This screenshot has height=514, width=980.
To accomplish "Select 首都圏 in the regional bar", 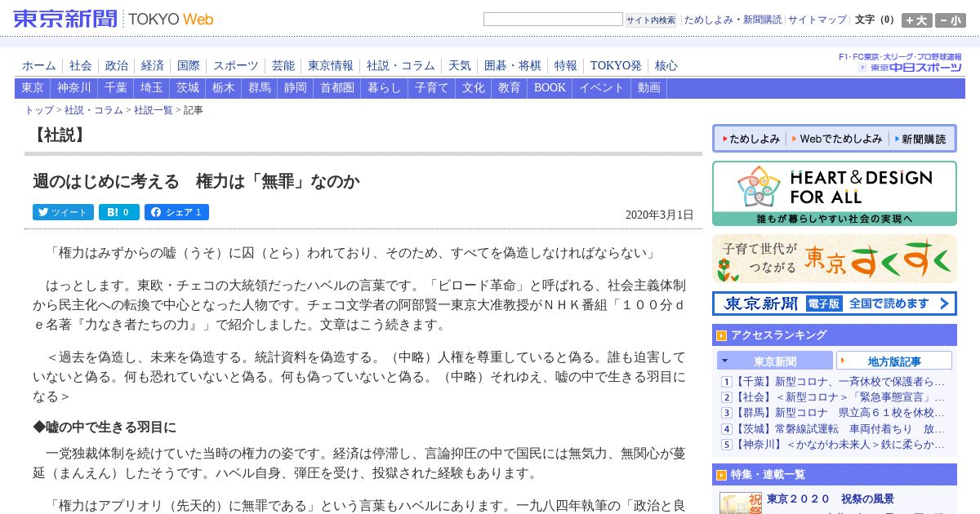I will pyautogui.click(x=337, y=88).
